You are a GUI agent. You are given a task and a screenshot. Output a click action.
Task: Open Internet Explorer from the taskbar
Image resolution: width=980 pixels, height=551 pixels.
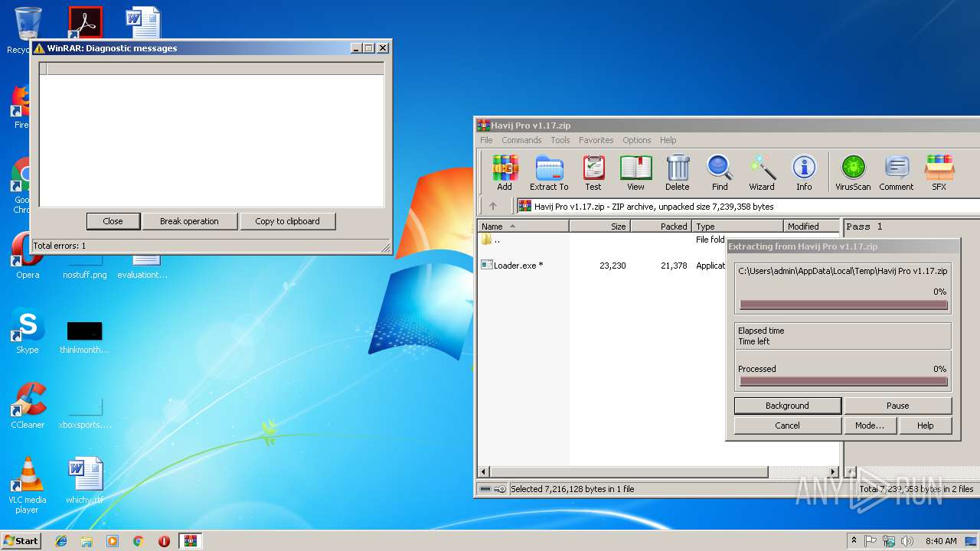[x=61, y=541]
